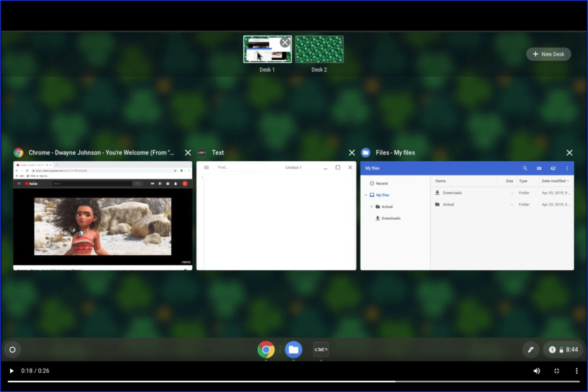Sort by the Name column header
Screen dimensions: 588x392
tap(440, 181)
